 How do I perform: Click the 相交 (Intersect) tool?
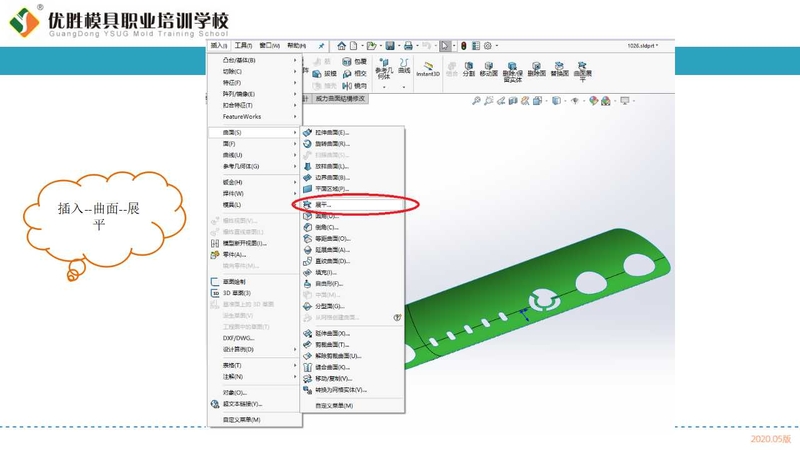[x=355, y=73]
